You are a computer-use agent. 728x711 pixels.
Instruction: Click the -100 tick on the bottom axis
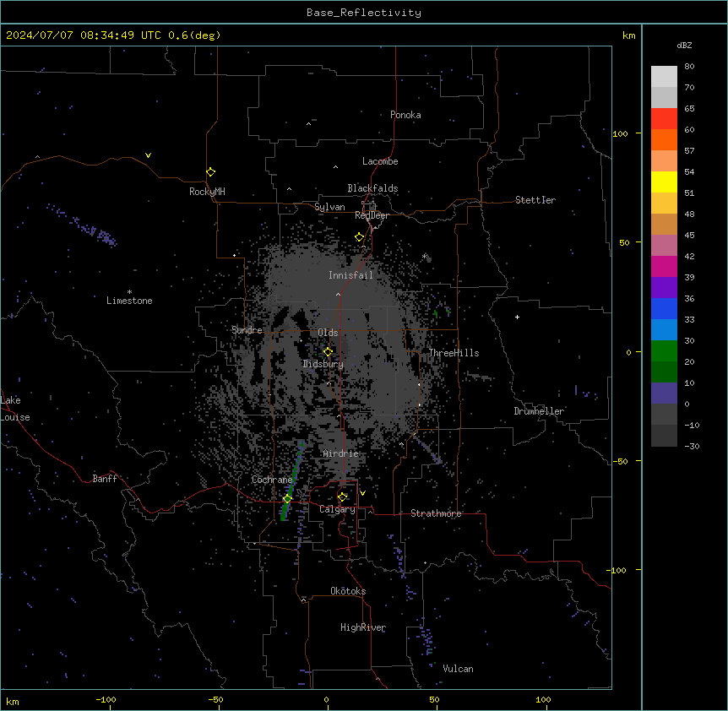pyautogui.click(x=106, y=699)
